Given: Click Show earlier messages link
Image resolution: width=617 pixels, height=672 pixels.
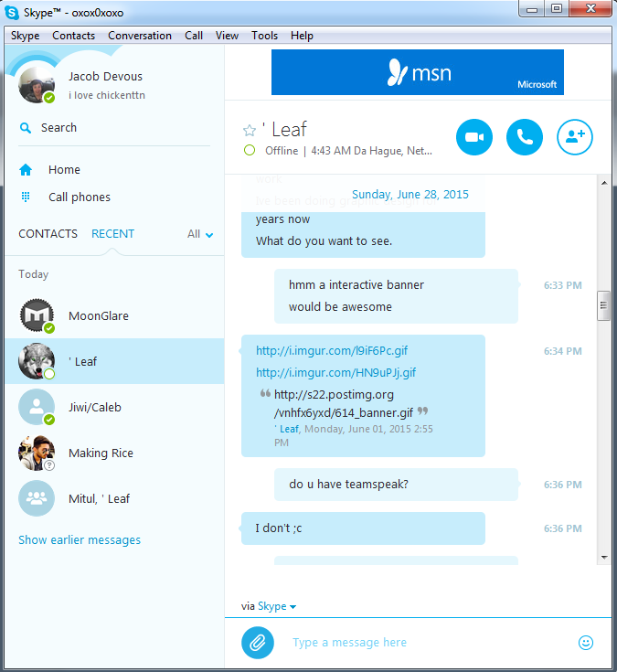Looking at the screenshot, I should point(80,540).
